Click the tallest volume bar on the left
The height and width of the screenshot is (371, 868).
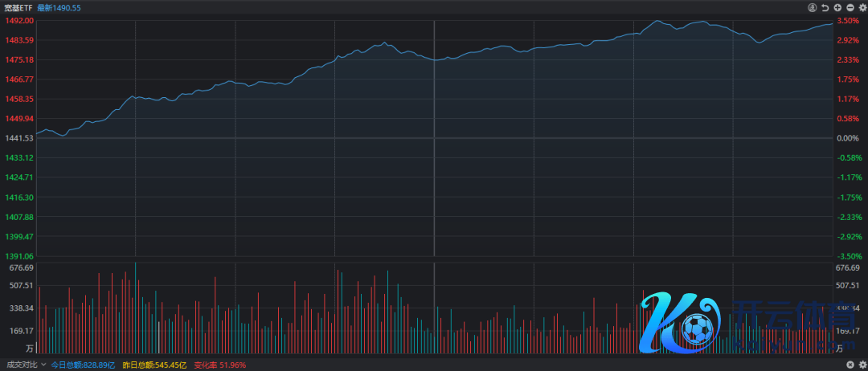(135, 308)
